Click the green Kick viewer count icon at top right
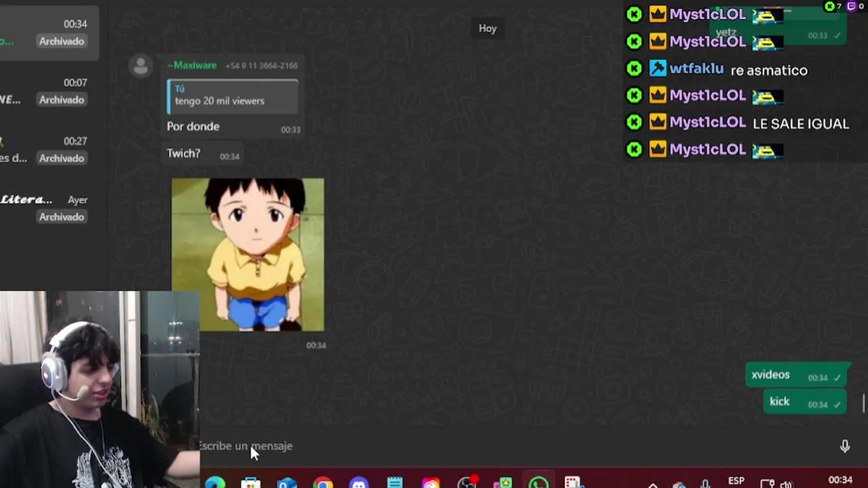Screen dimensions: 868x488 [x=829, y=6]
